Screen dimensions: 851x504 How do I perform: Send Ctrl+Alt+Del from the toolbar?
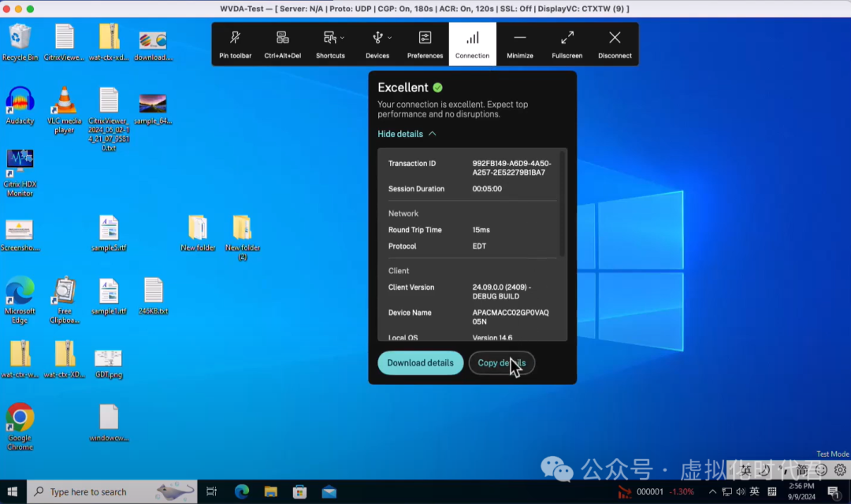tap(282, 44)
